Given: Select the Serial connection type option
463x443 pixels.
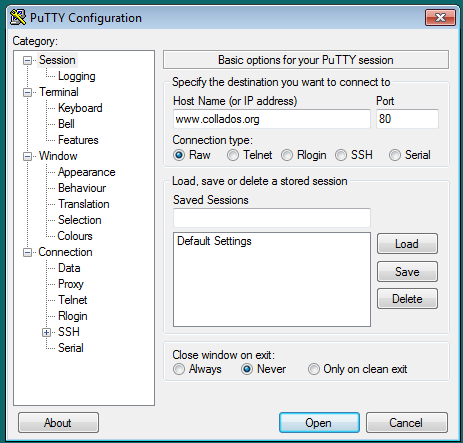Looking at the screenshot, I should [x=395, y=155].
